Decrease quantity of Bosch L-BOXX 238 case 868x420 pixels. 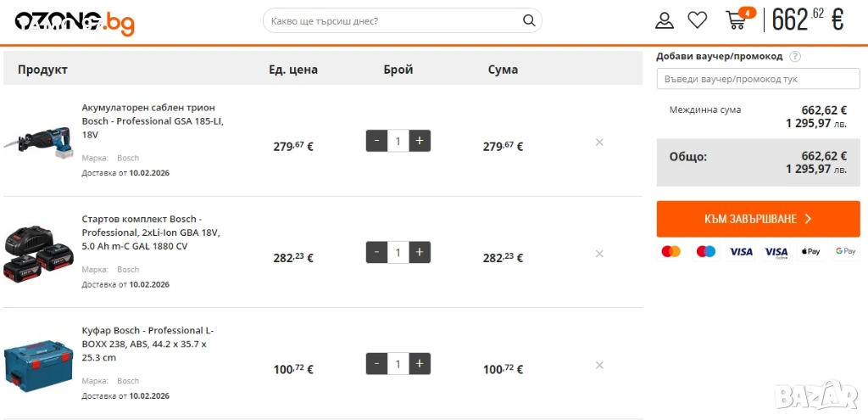[376, 363]
